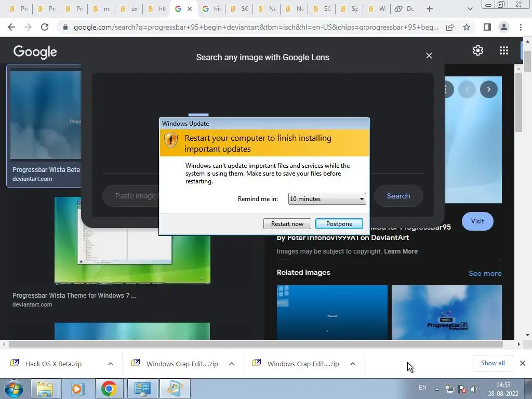Image resolution: width=532 pixels, height=399 pixels.
Task: Toggle Chrome side panel
Action: click(487, 27)
